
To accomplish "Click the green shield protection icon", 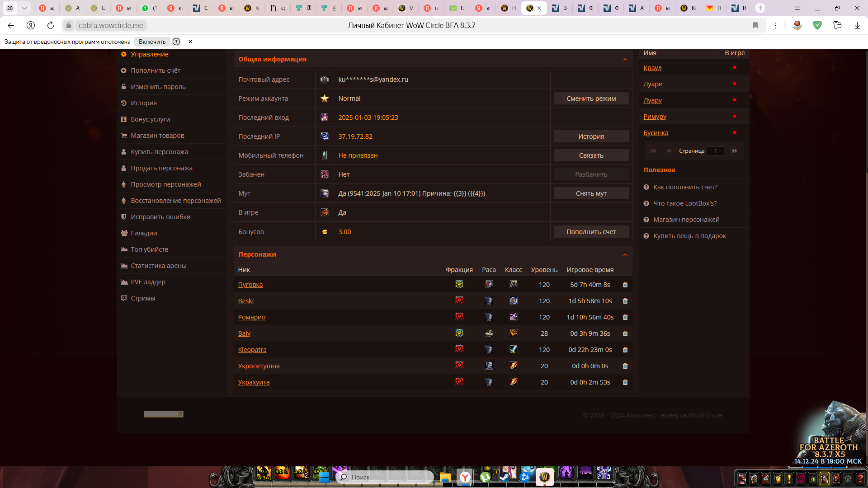I will pos(817,25).
